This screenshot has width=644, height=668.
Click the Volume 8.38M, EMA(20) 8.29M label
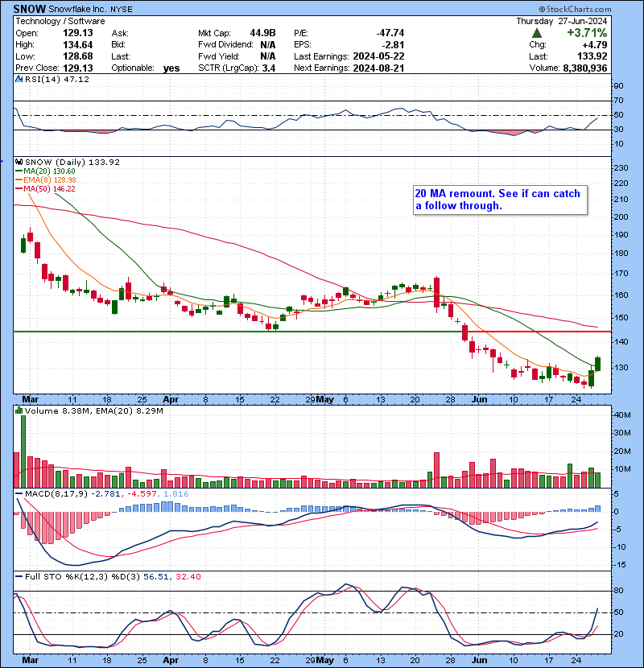[93, 410]
